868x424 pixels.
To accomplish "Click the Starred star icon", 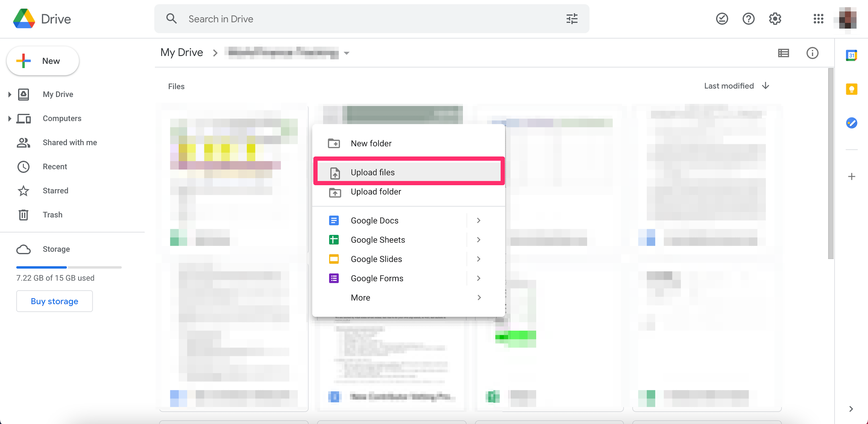I will pyautogui.click(x=23, y=191).
